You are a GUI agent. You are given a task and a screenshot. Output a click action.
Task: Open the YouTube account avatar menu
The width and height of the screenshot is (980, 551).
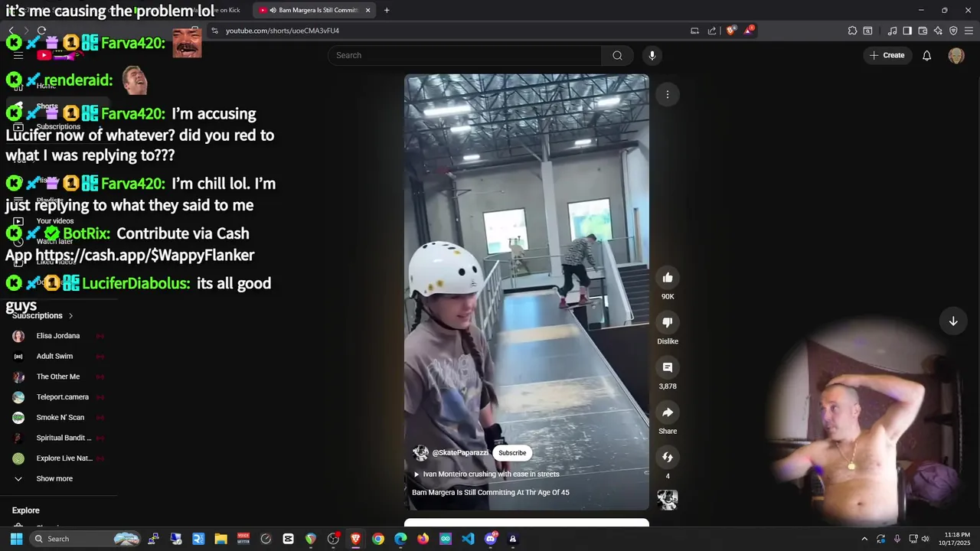point(956,55)
